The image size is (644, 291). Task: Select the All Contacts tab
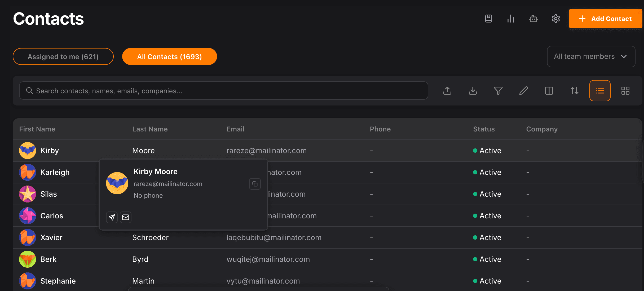click(x=169, y=56)
